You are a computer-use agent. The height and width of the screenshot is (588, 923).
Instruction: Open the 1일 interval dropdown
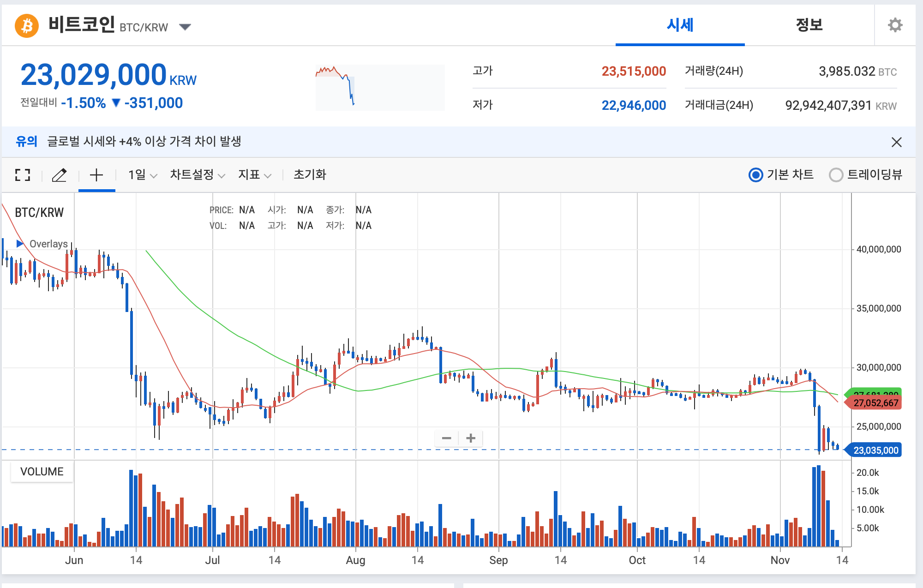143,175
